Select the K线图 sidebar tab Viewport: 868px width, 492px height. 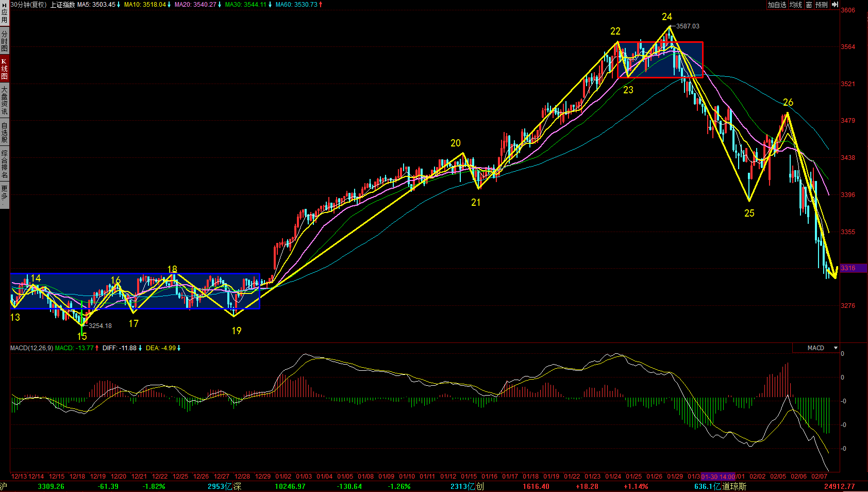click(x=4, y=69)
